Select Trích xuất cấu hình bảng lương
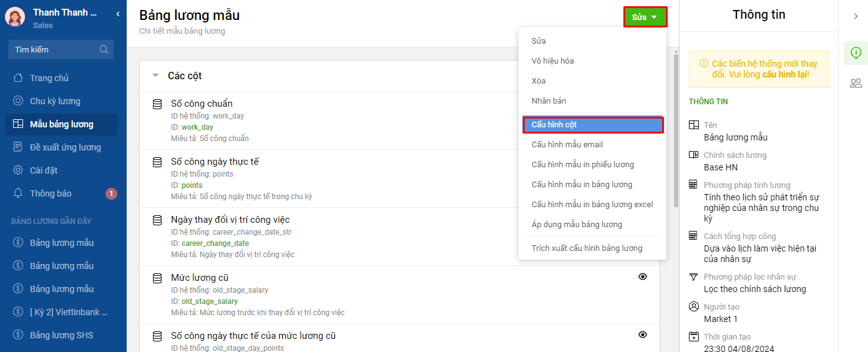The height and width of the screenshot is (352, 868). (587, 248)
